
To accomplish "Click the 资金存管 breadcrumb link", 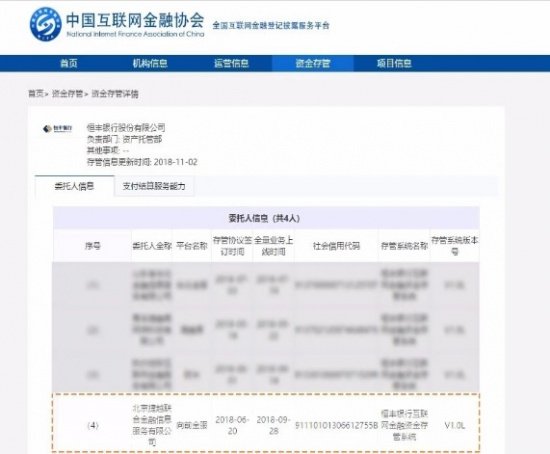I will pos(67,94).
